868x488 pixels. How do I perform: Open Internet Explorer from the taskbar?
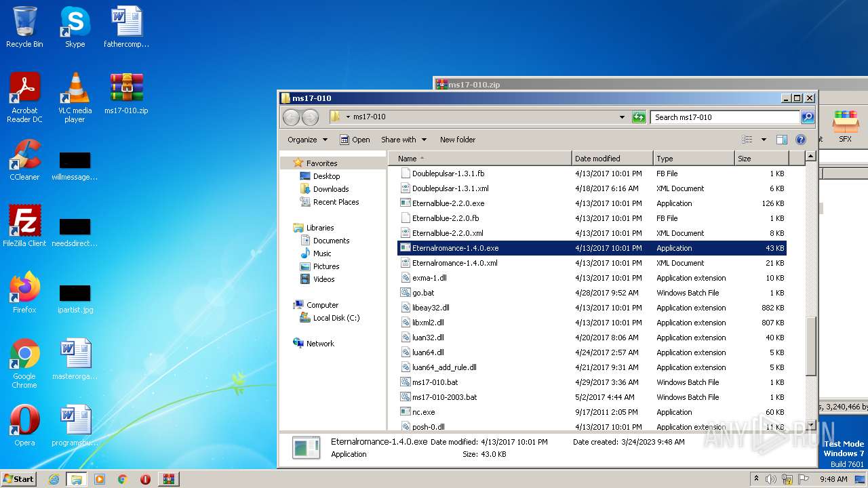pos(54,479)
